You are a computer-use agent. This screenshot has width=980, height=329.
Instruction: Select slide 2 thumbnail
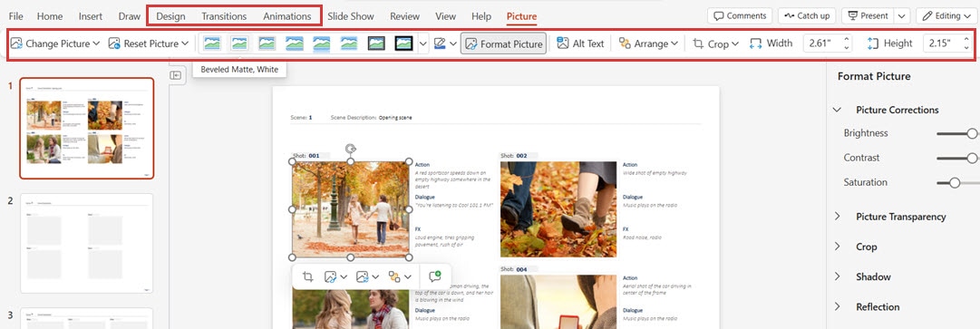[x=87, y=243]
